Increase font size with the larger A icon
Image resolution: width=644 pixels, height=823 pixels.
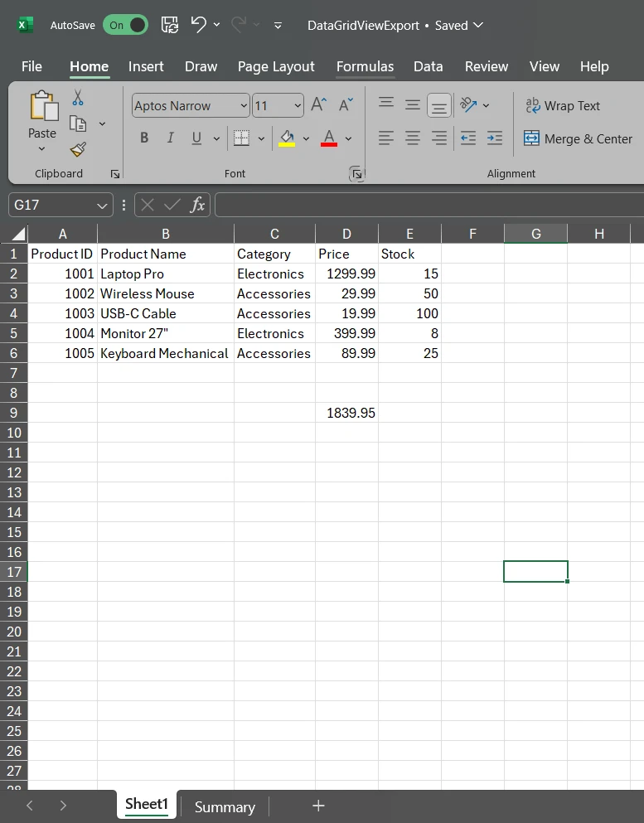point(318,104)
